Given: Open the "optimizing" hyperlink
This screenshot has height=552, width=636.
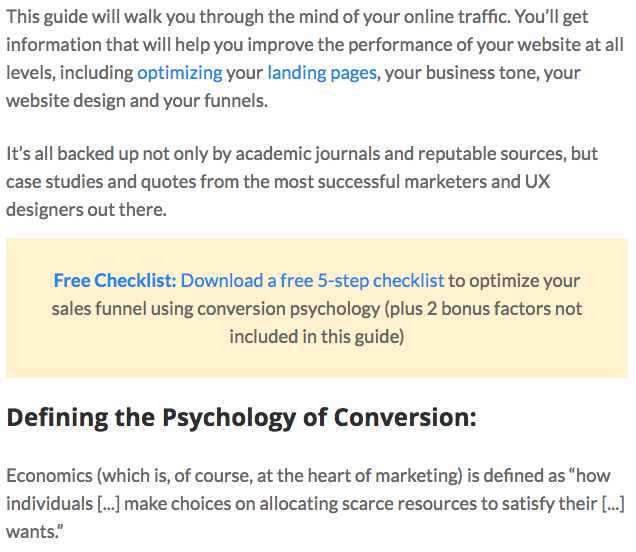Looking at the screenshot, I should [180, 73].
